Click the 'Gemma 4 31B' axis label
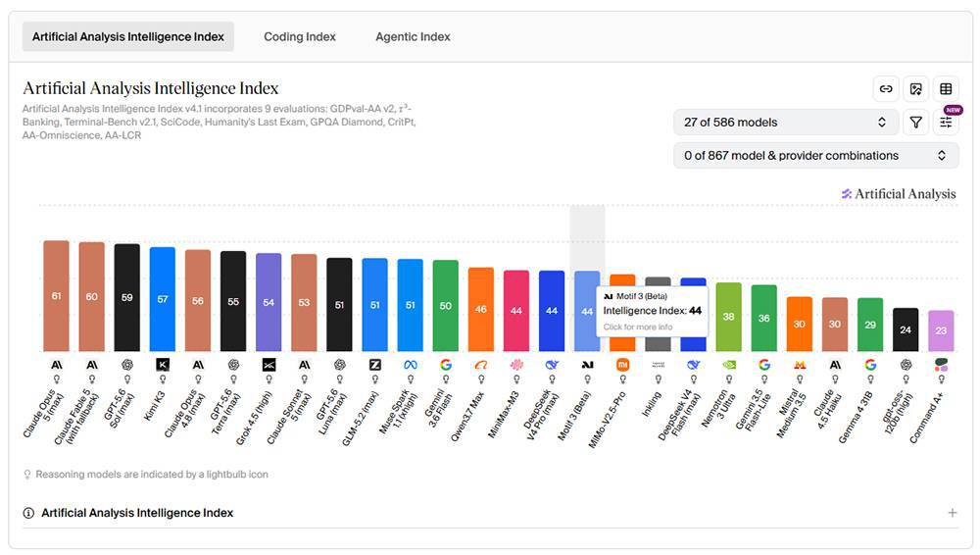The height and width of the screenshot is (555, 980). coord(857,418)
